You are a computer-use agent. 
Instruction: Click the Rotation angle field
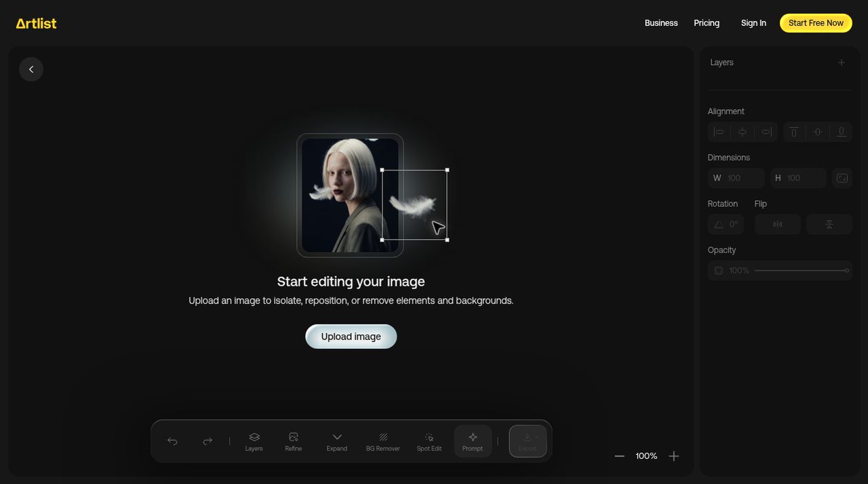726,224
